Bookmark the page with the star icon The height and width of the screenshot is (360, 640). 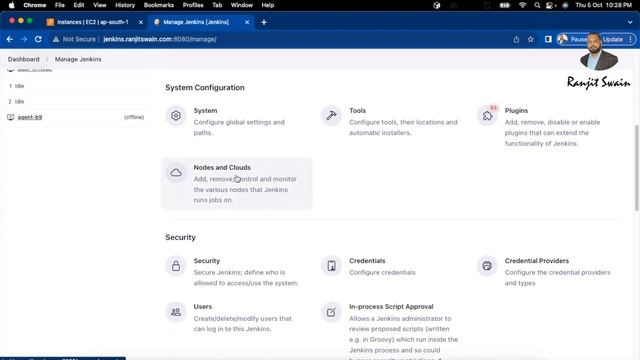(x=531, y=39)
